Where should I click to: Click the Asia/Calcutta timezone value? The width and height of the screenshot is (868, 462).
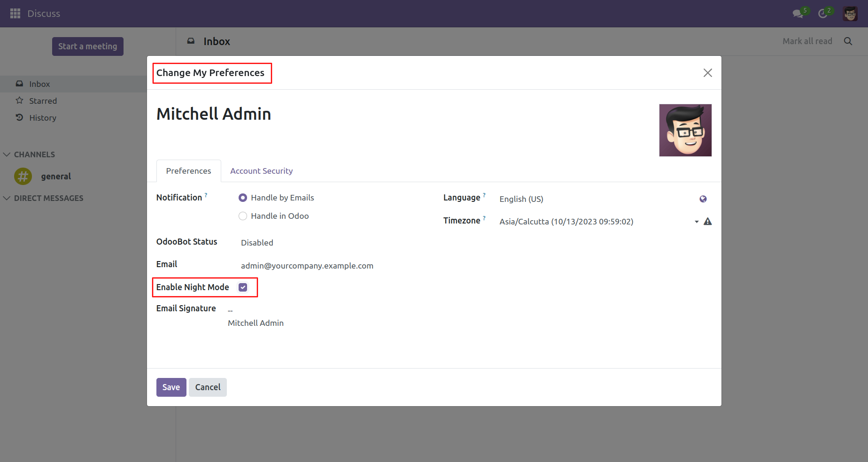566,222
